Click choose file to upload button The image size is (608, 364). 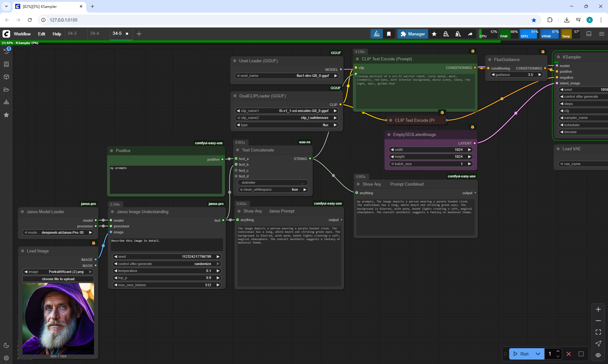click(x=58, y=279)
